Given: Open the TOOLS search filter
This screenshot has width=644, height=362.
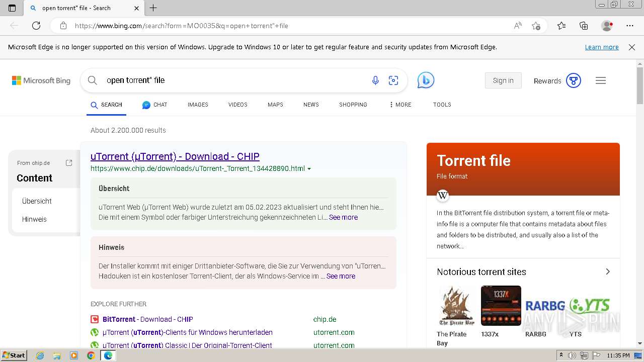Looking at the screenshot, I should pyautogui.click(x=442, y=105).
